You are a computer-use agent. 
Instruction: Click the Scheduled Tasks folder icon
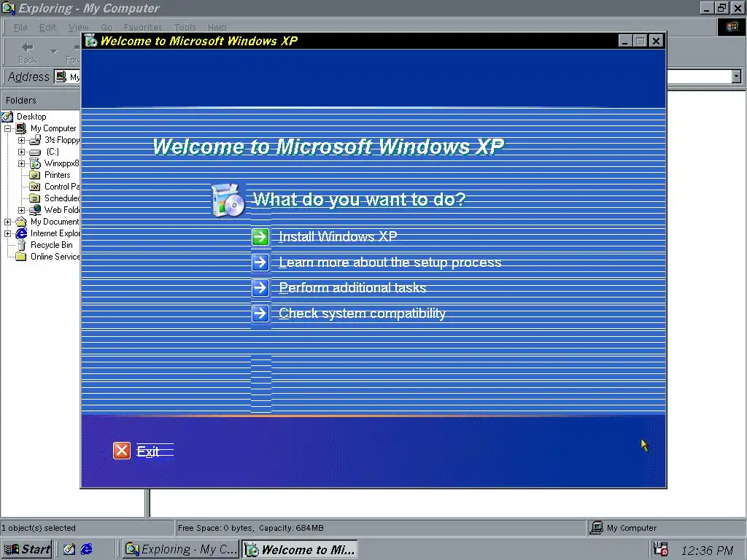tap(35, 198)
